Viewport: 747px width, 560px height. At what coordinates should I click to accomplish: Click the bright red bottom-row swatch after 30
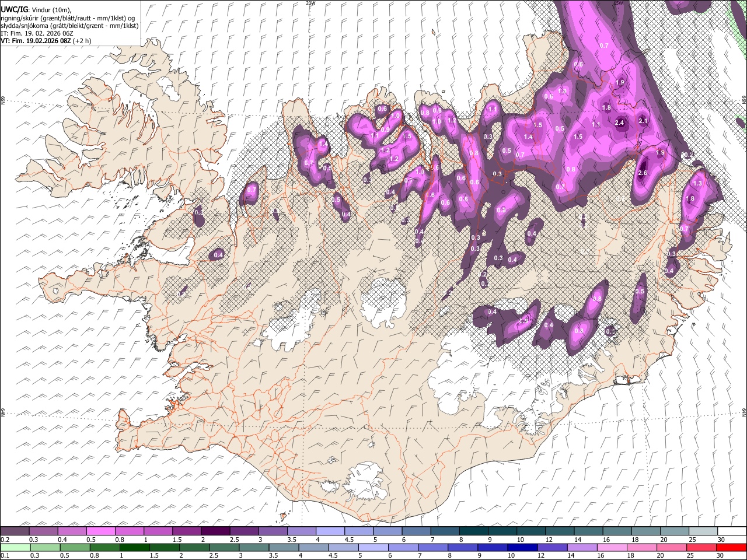coord(732,547)
